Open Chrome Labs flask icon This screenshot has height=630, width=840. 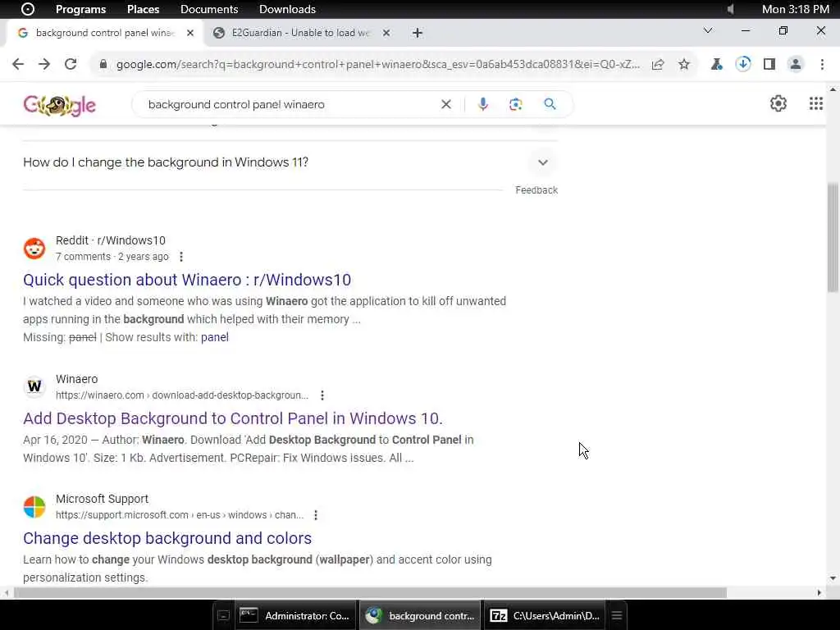pyautogui.click(x=716, y=64)
